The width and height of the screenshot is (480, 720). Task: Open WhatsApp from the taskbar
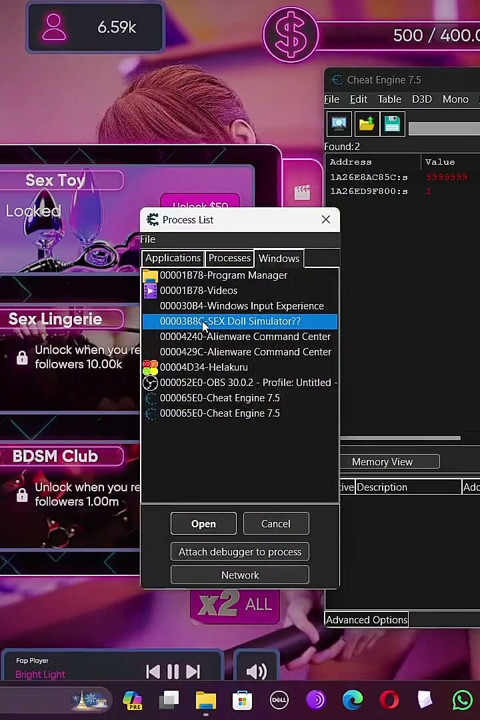coord(463,700)
